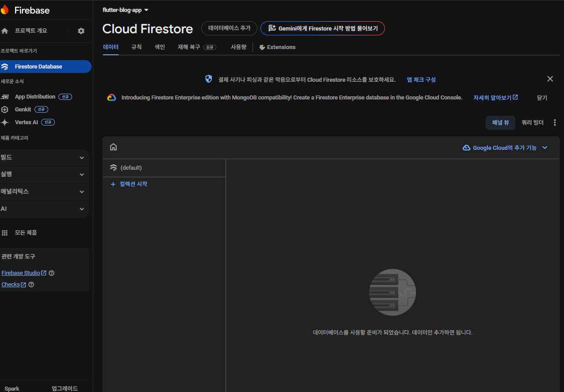Screen dimensions: 564x392
Task: Click the shield App Check icon
Action: (209, 79)
